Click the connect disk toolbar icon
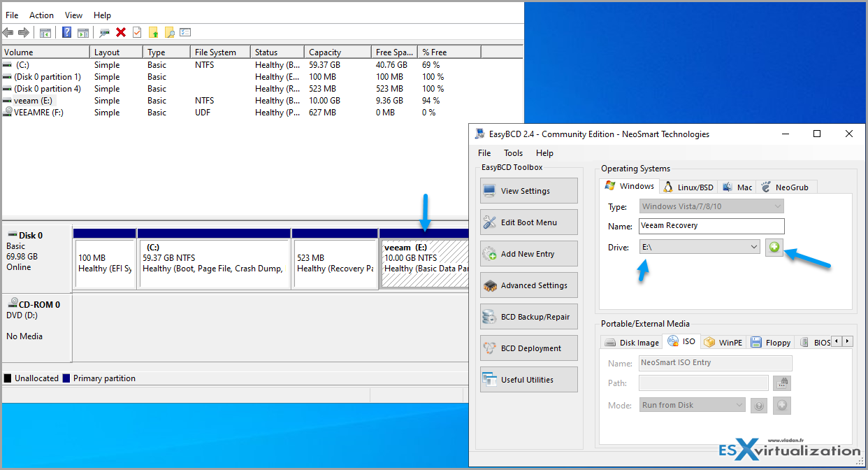868x470 pixels. coord(104,32)
